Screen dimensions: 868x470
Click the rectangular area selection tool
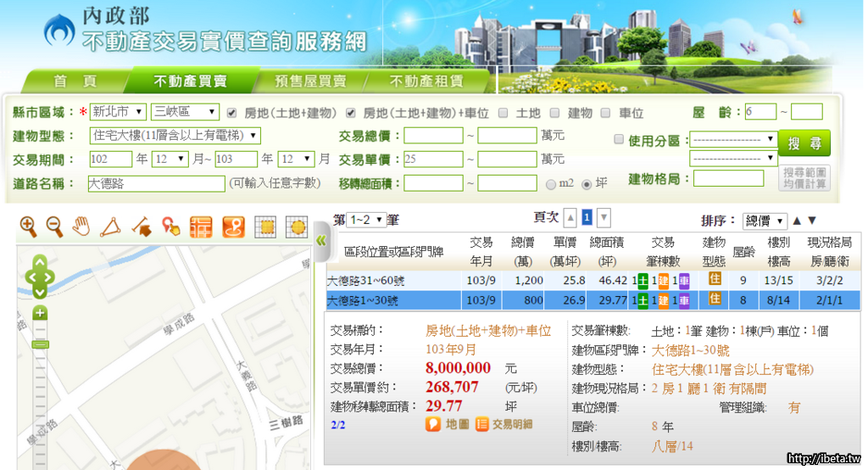coord(265,227)
